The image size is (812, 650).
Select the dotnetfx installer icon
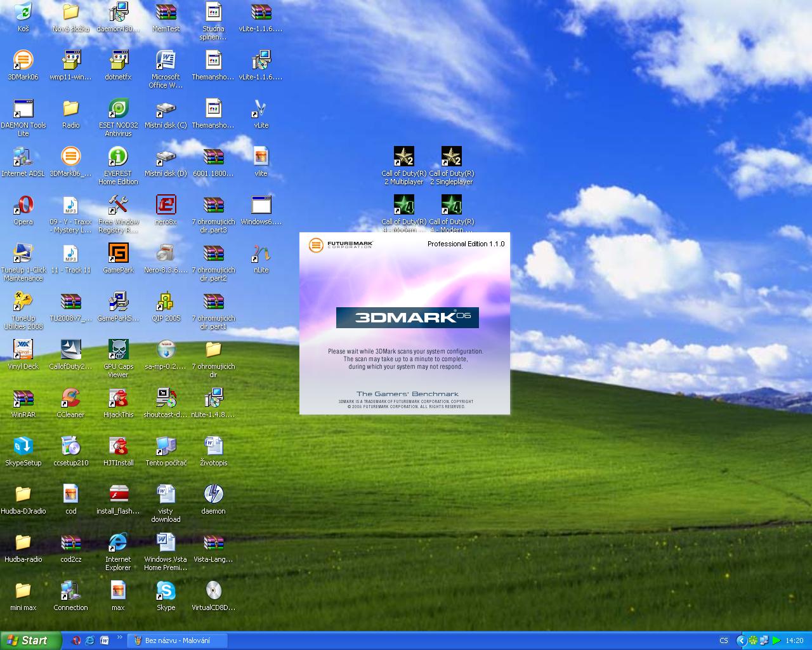pos(119,60)
